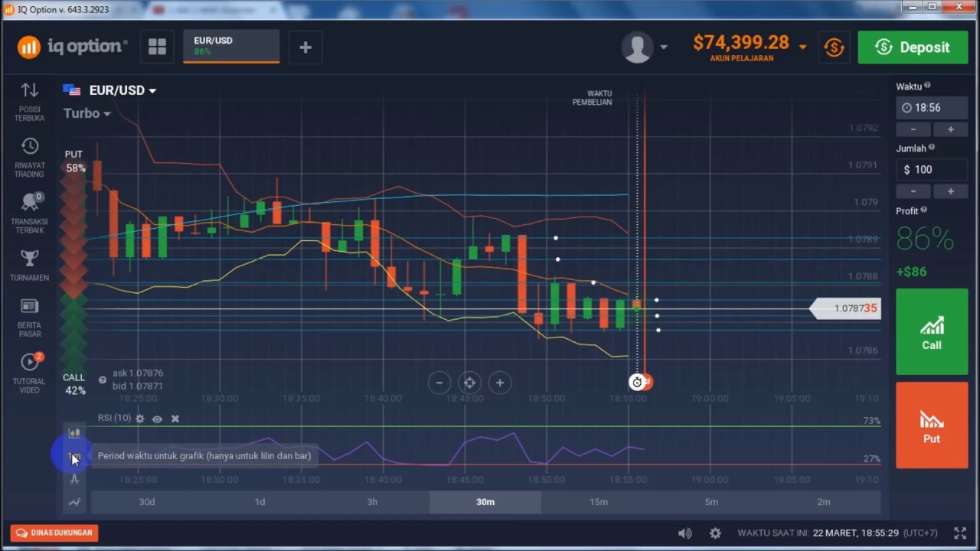
Task: Open RSI (10) settings gear
Action: pyautogui.click(x=139, y=419)
